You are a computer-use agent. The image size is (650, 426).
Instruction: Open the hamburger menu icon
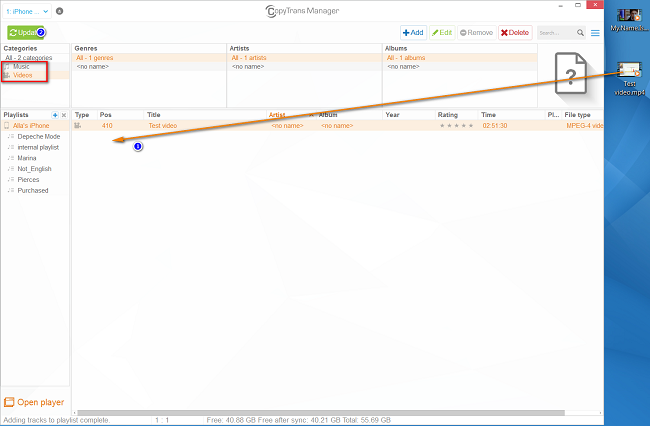click(595, 33)
